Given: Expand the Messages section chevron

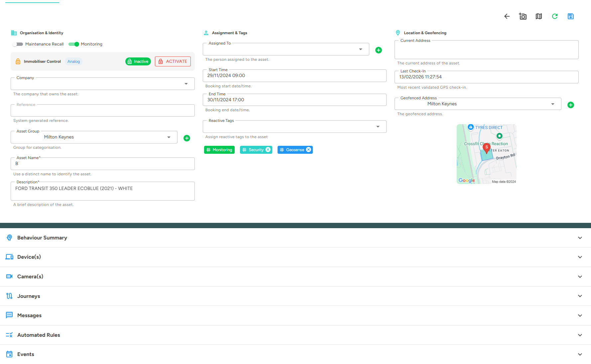Looking at the screenshot, I should click(580, 316).
